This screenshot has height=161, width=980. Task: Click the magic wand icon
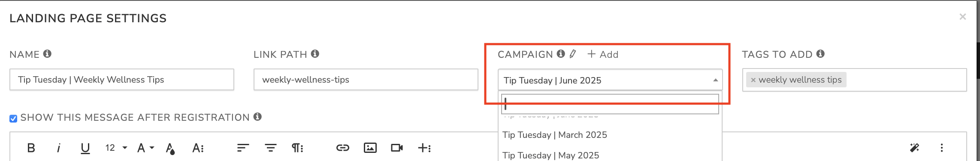[x=914, y=148]
